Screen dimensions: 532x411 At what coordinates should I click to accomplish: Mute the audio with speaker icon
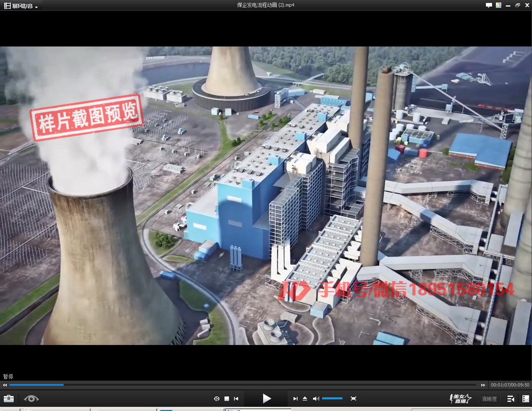(316, 399)
